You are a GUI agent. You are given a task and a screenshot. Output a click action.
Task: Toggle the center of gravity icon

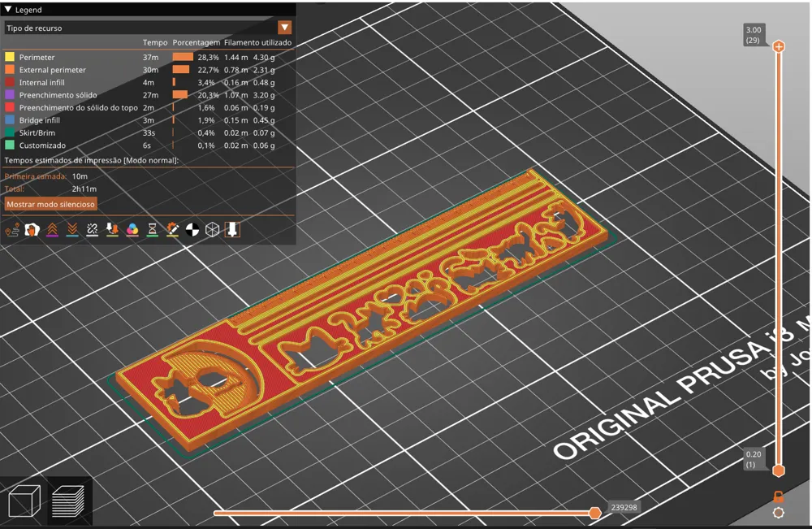coord(191,230)
